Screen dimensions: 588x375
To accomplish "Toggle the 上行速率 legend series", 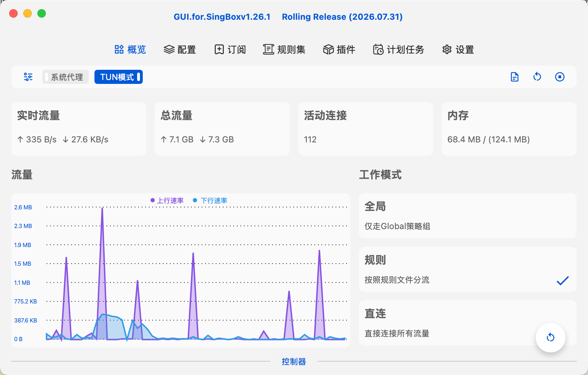I will coord(167,201).
